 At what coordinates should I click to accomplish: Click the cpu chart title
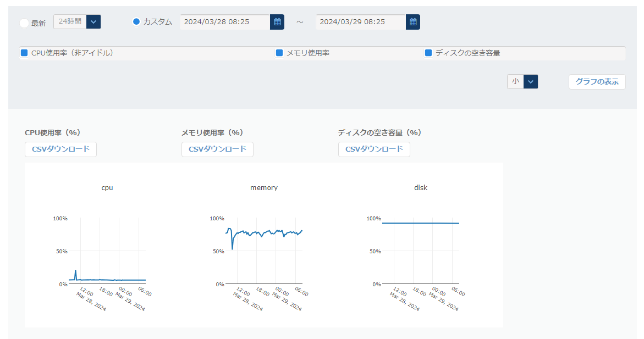[107, 188]
